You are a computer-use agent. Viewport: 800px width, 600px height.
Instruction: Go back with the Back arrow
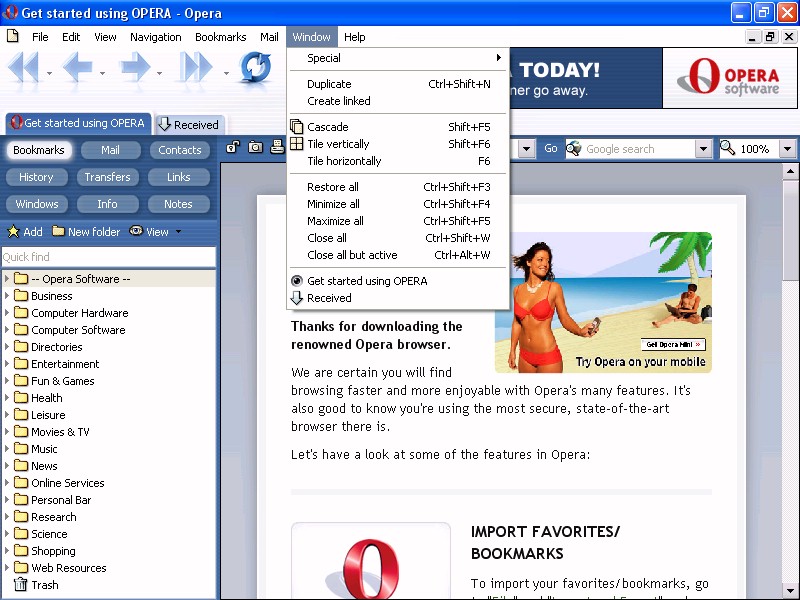point(77,67)
